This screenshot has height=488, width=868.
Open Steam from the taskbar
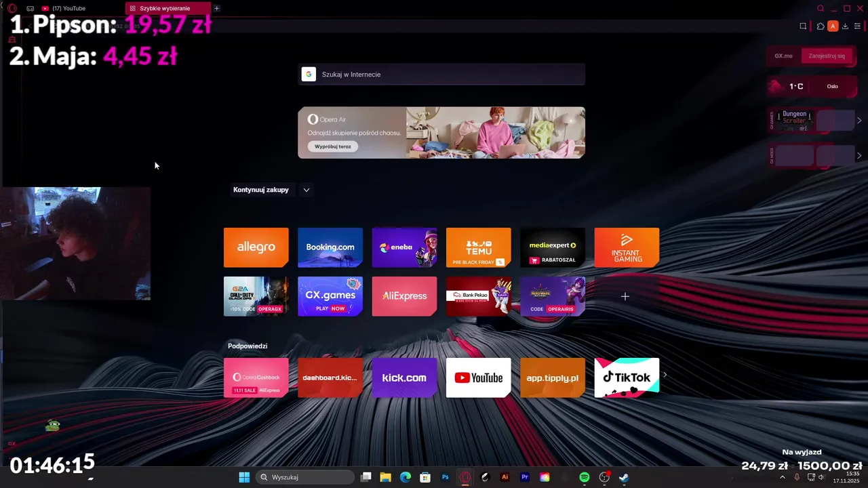[x=624, y=477]
